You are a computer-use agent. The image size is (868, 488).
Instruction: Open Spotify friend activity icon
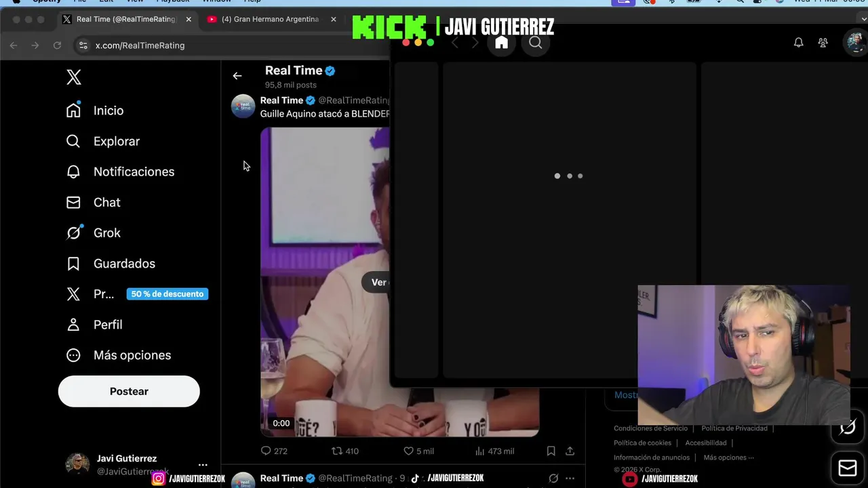(823, 43)
